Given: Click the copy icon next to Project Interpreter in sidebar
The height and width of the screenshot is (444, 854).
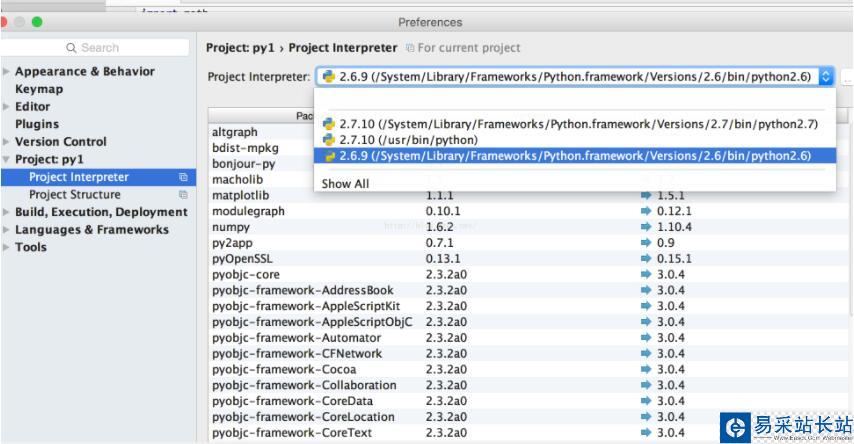Looking at the screenshot, I should tap(183, 177).
